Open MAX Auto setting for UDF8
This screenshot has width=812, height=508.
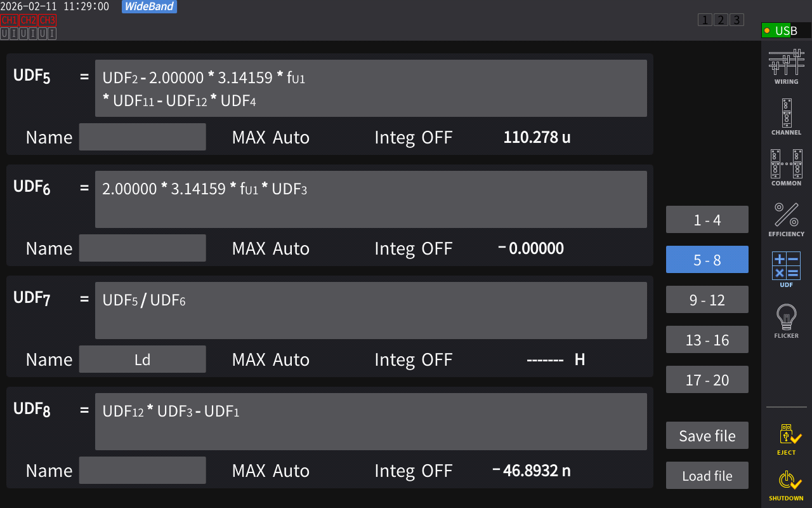point(271,471)
